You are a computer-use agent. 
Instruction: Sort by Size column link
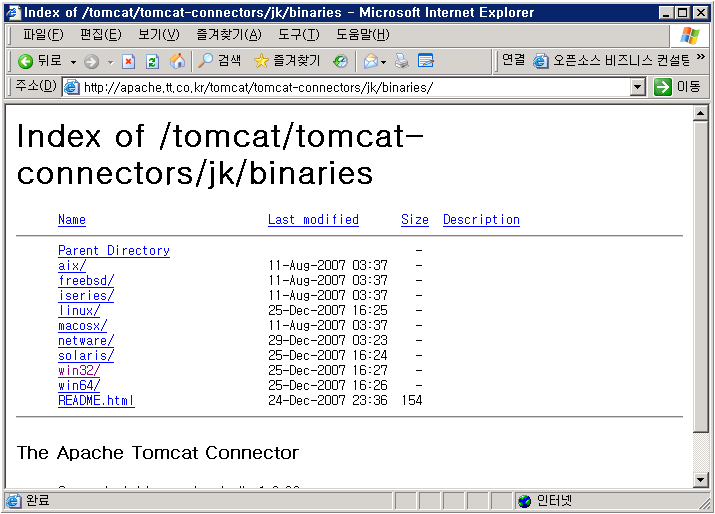click(415, 220)
